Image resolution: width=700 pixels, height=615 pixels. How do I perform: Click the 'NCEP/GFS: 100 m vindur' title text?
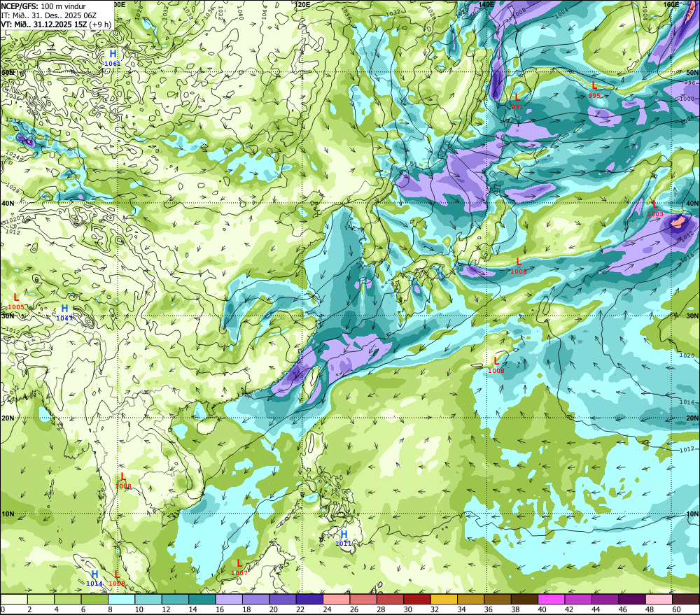pyautogui.click(x=43, y=6)
